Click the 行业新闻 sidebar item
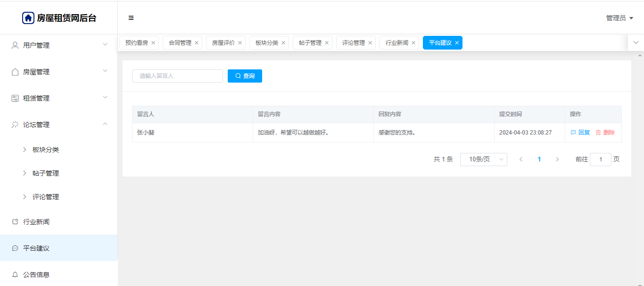Screen dimensions: 644x286 (x=36, y=222)
